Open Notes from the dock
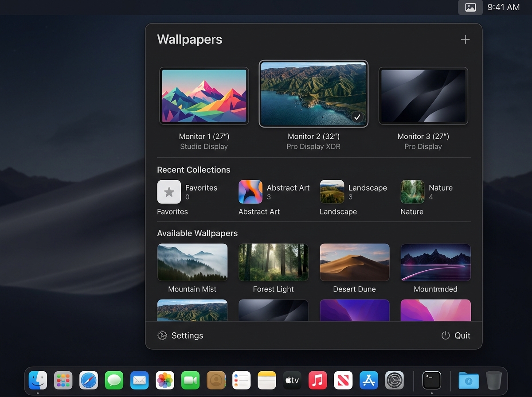Screen dimensions: 532x397 [267, 380]
